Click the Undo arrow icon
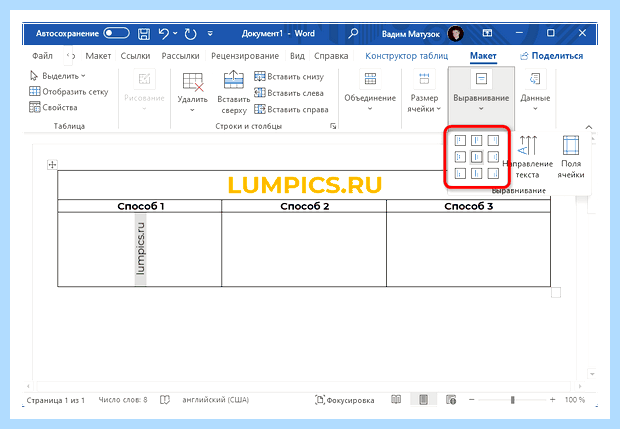The height and width of the screenshot is (429, 620). [x=164, y=34]
